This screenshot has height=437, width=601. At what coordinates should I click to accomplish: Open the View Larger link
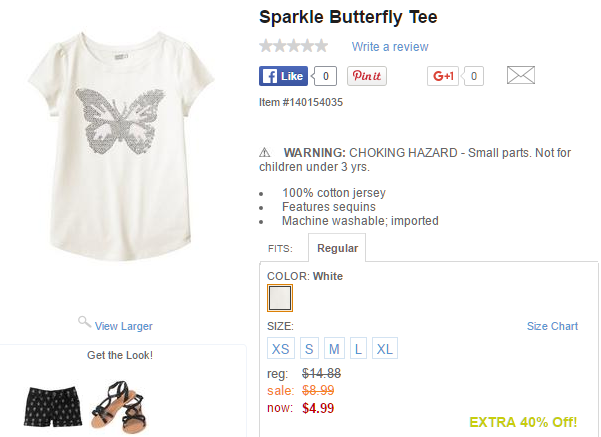[124, 326]
